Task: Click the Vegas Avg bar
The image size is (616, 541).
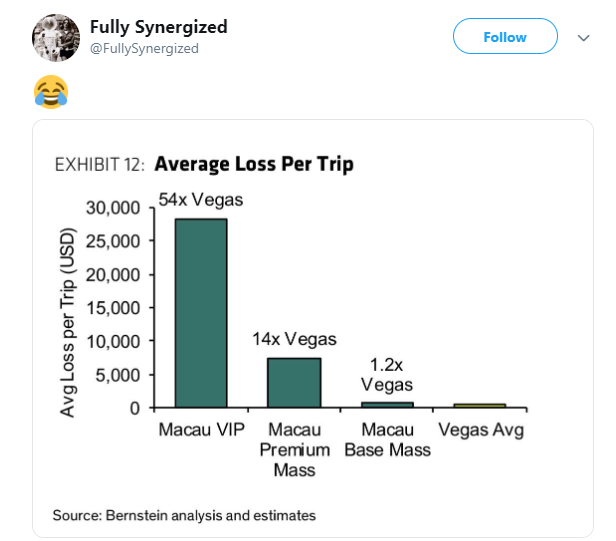Action: [480, 405]
